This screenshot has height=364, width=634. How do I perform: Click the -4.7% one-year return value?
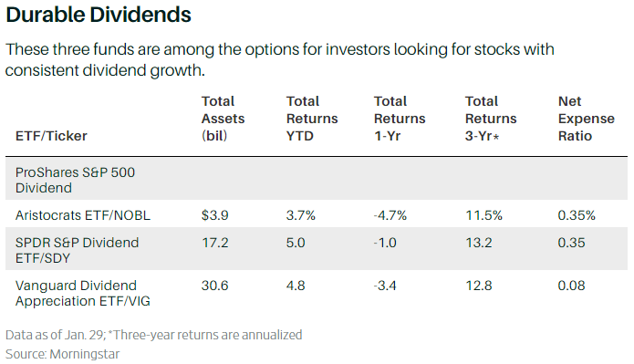point(390,215)
